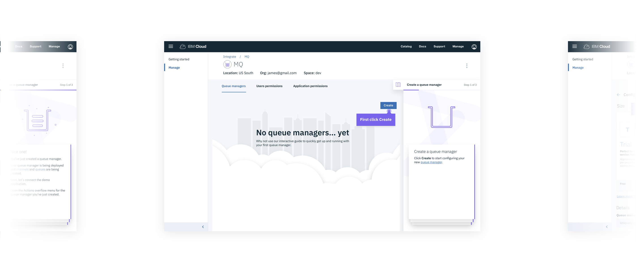Click the Step 1 of 3 label in center guide
The image size is (644, 276).
coord(470,85)
